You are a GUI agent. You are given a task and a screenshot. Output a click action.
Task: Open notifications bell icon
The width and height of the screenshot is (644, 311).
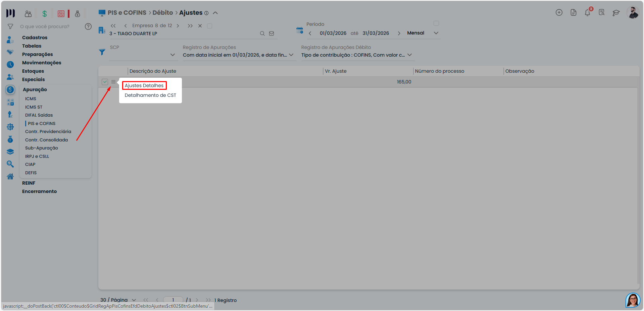point(588,12)
